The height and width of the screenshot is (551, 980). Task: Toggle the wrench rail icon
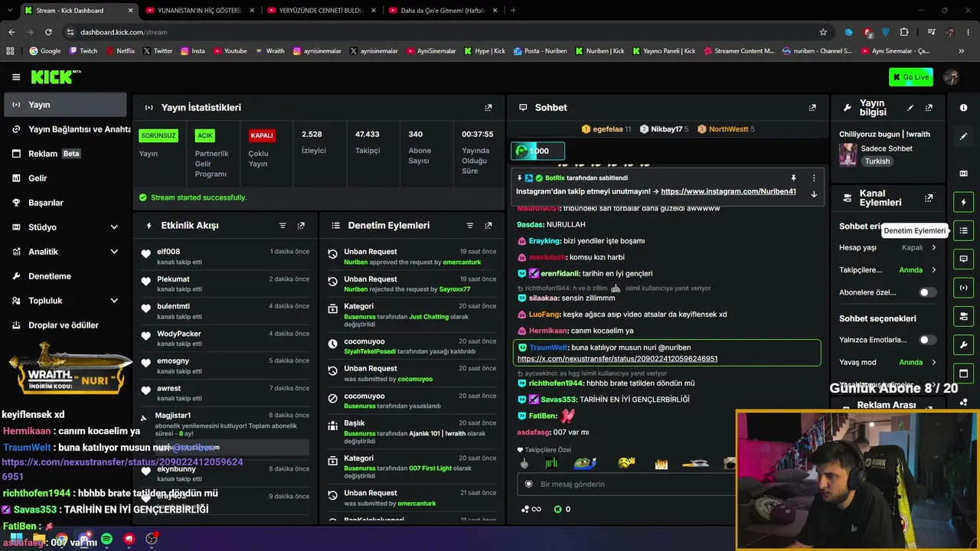[x=964, y=344]
